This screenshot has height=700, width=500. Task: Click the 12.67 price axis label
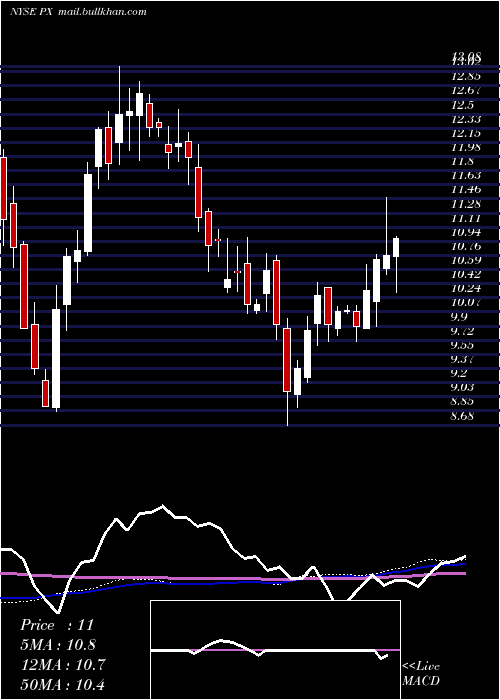pos(466,91)
